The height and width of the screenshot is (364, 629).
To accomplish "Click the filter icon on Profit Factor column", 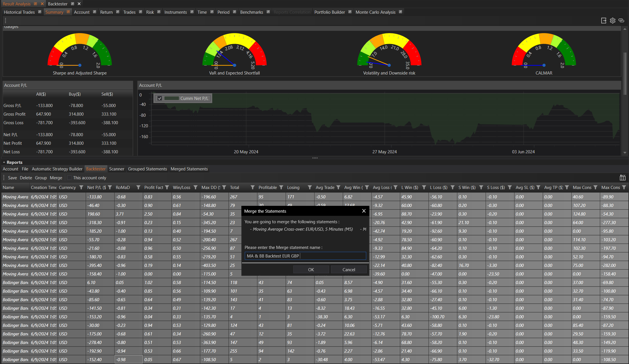I will point(167,188).
